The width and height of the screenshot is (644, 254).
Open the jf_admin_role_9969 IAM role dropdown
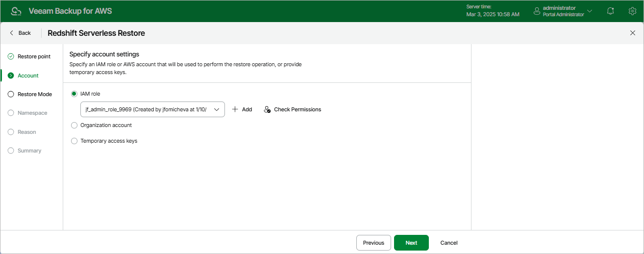coord(152,109)
